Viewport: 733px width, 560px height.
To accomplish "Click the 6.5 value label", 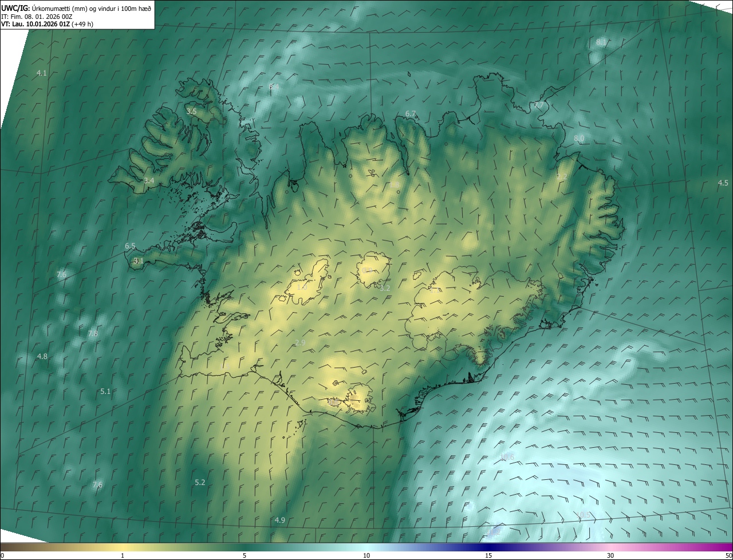I will (130, 246).
